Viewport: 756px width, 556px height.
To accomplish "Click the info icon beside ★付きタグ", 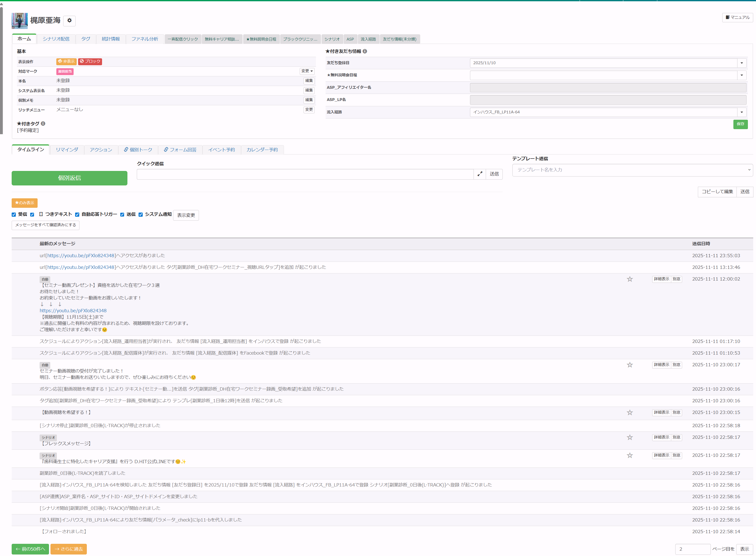I will 43,124.
